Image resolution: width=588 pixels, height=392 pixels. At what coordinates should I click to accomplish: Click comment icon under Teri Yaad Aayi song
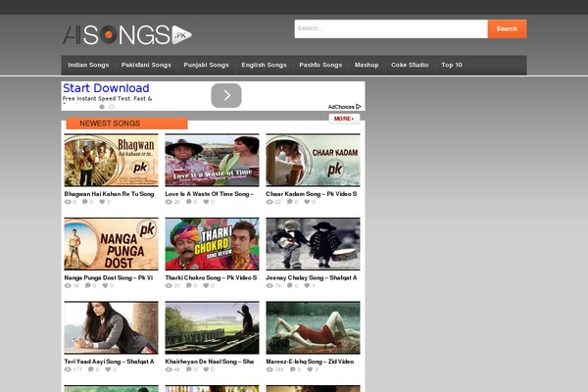(x=91, y=369)
